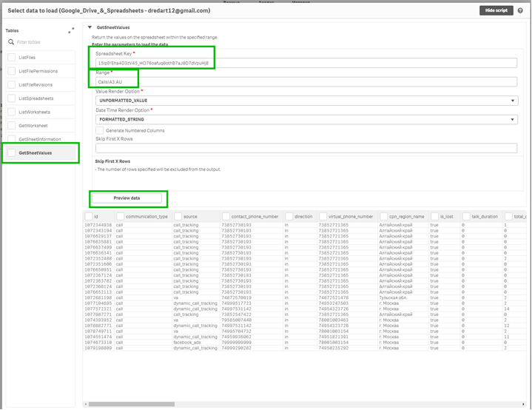
Task: Open the Value Render Option dropdown
Action: (x=306, y=99)
